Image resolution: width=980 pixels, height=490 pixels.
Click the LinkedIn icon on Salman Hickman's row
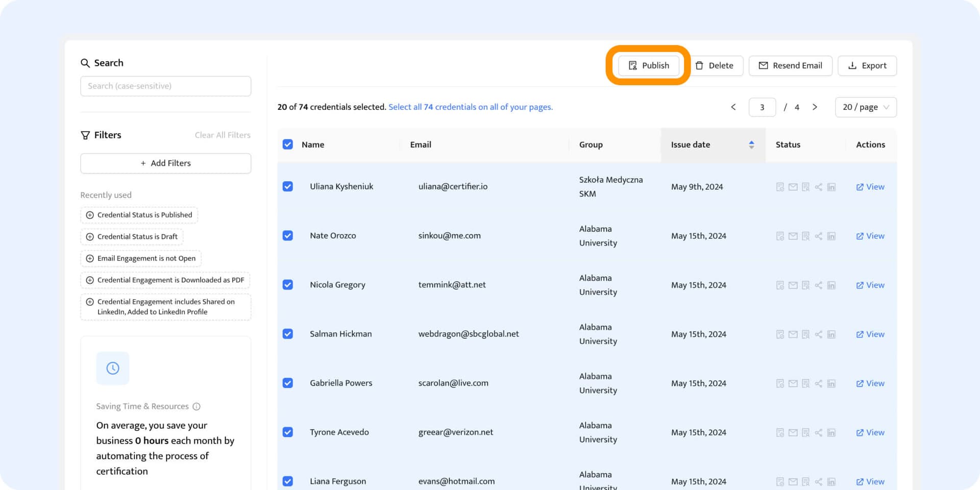pyautogui.click(x=831, y=334)
